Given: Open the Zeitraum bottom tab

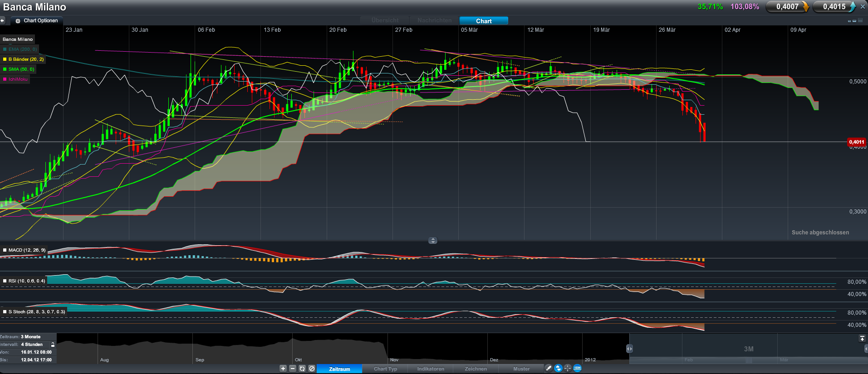Looking at the screenshot, I should tap(339, 369).
